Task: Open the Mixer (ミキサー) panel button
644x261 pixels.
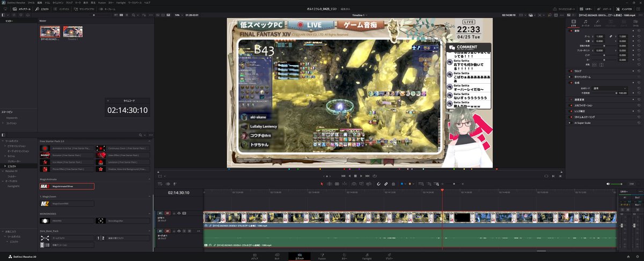Action: pos(586,9)
